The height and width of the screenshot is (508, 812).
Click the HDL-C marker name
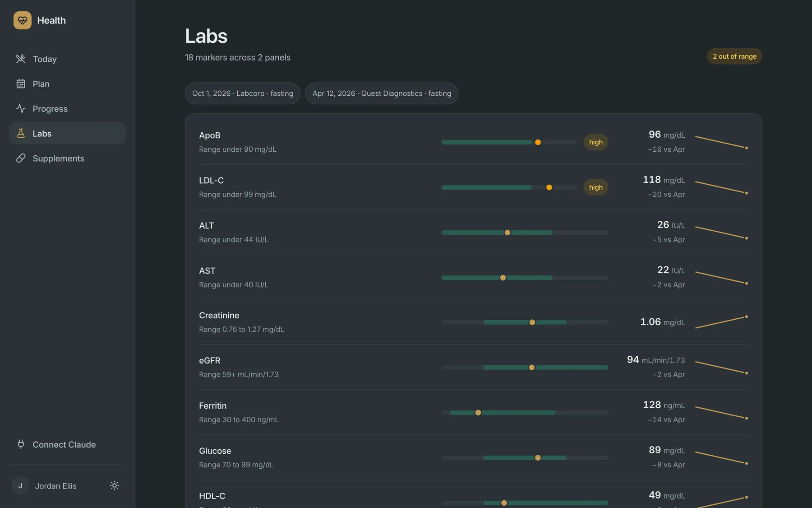point(212,496)
